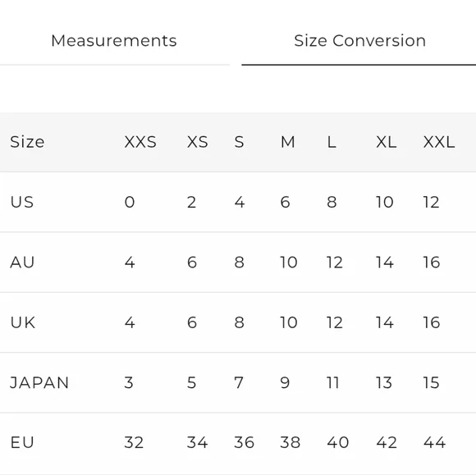Switch to the Measurements tab
This screenshot has width=476, height=475.
[x=114, y=41]
